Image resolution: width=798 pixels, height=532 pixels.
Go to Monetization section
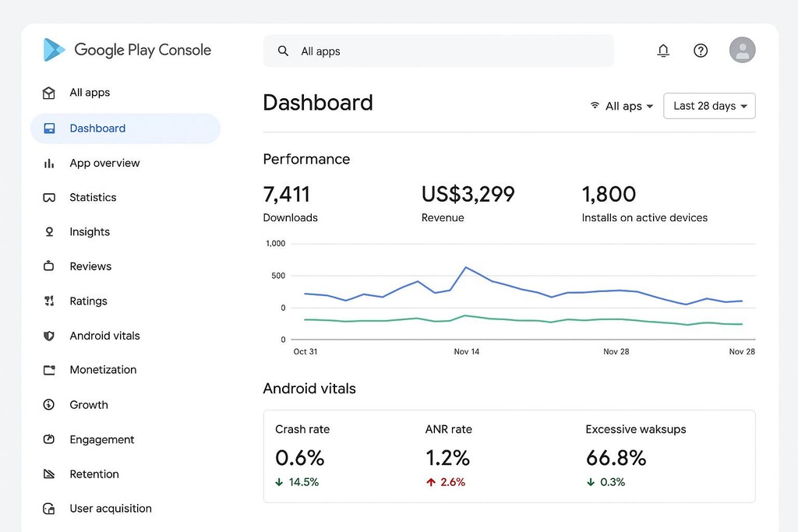[103, 370]
